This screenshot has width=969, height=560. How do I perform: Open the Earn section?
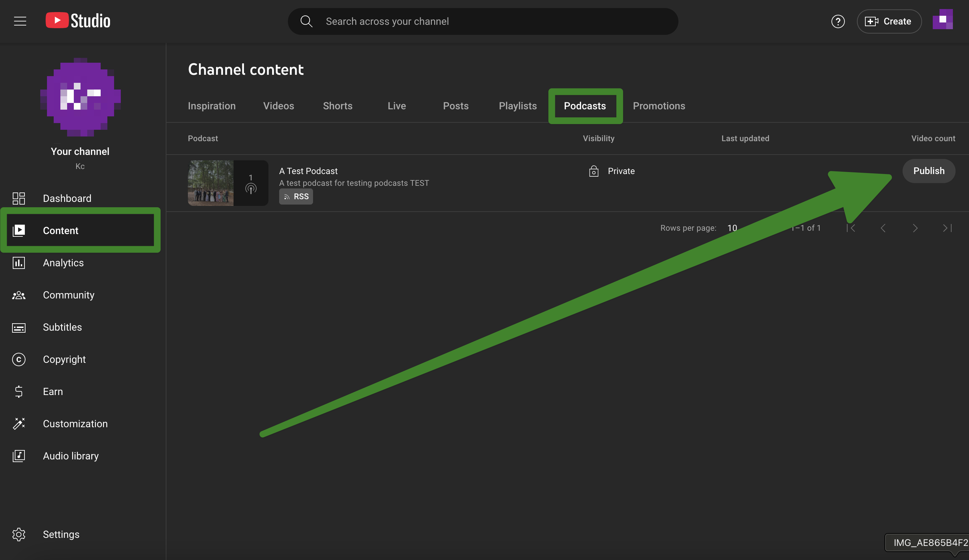click(53, 392)
